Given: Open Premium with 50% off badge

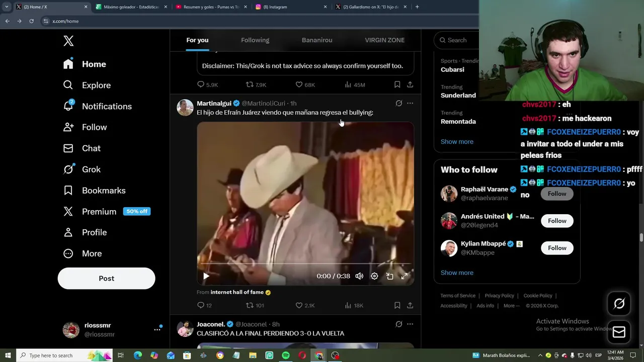Looking at the screenshot, I should 107,212.
